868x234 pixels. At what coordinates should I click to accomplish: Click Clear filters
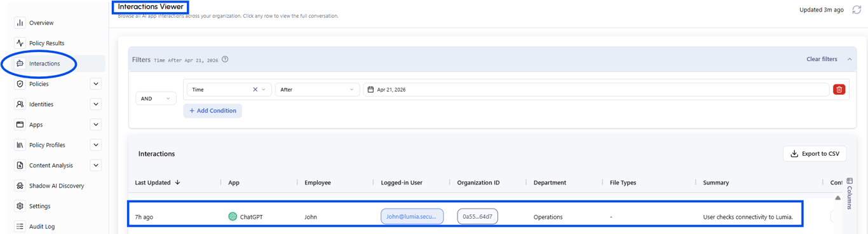(822, 59)
